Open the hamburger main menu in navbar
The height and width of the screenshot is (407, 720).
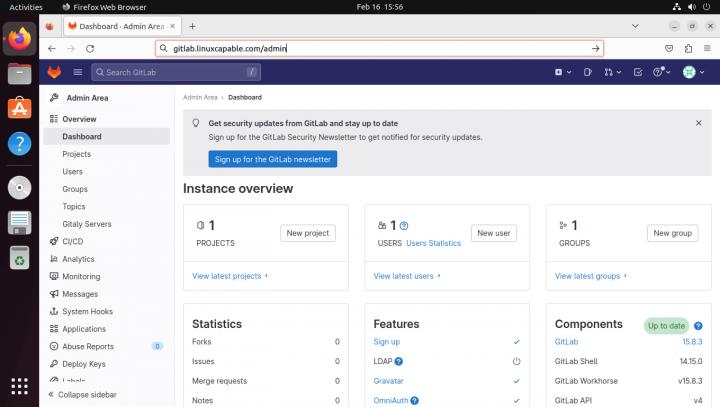78,72
